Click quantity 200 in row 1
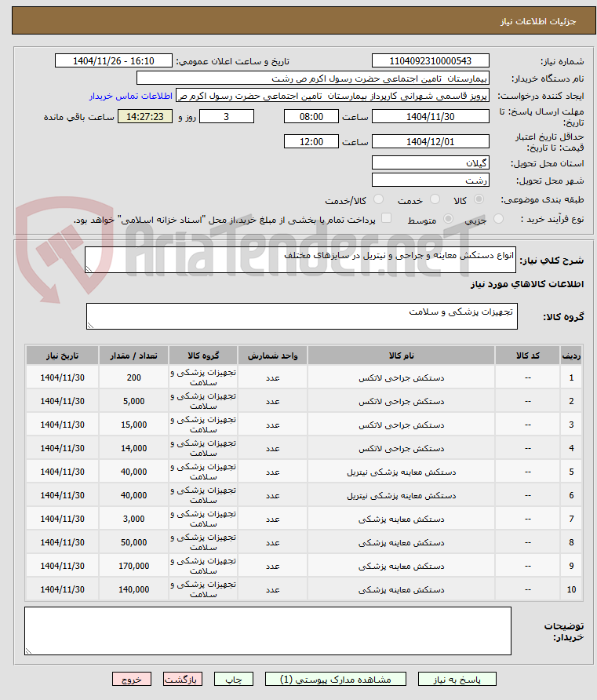This screenshot has height=700, width=597. tap(134, 377)
